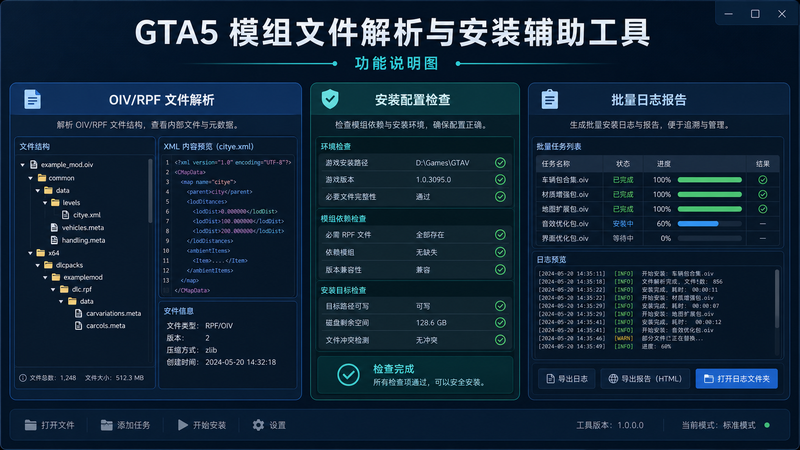Click the shield icon beside 安装配置检查

[x=330, y=99]
